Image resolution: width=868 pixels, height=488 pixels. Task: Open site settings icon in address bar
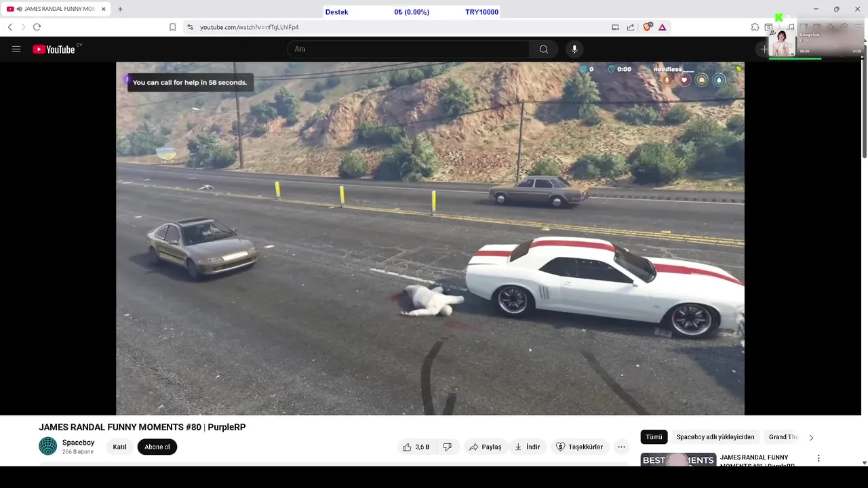pyautogui.click(x=190, y=27)
